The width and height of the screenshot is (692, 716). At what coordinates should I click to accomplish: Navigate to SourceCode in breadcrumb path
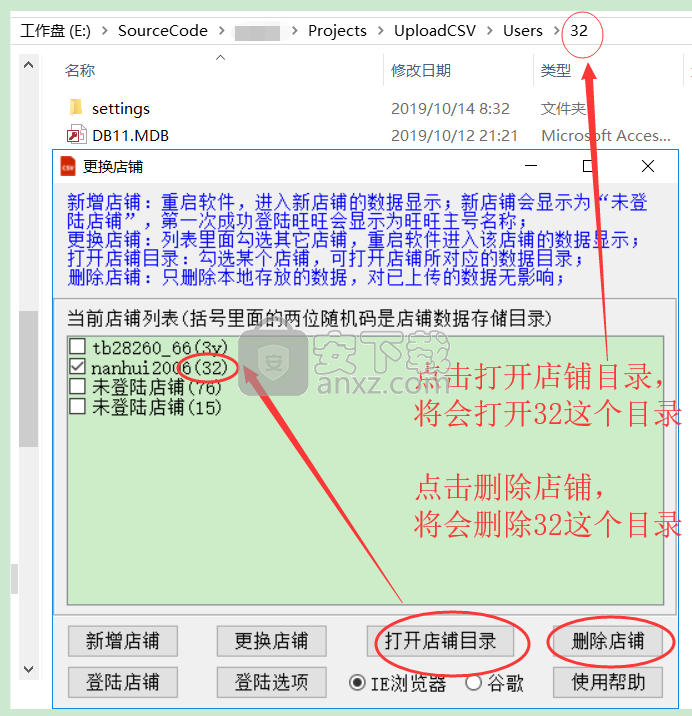(163, 31)
